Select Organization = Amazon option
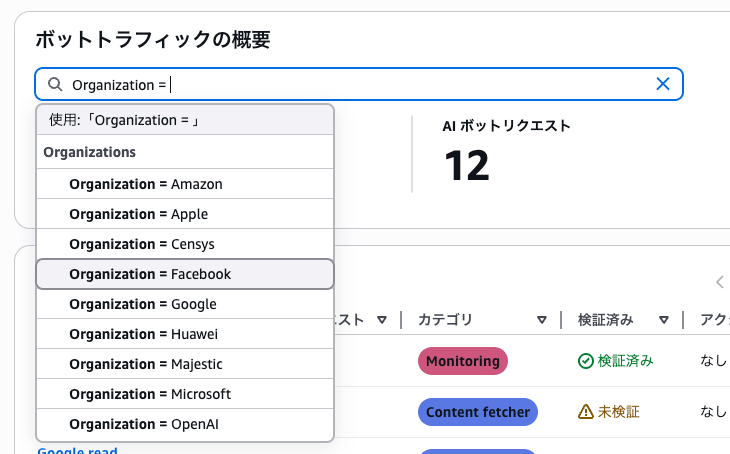This screenshot has width=730, height=454. [x=185, y=184]
